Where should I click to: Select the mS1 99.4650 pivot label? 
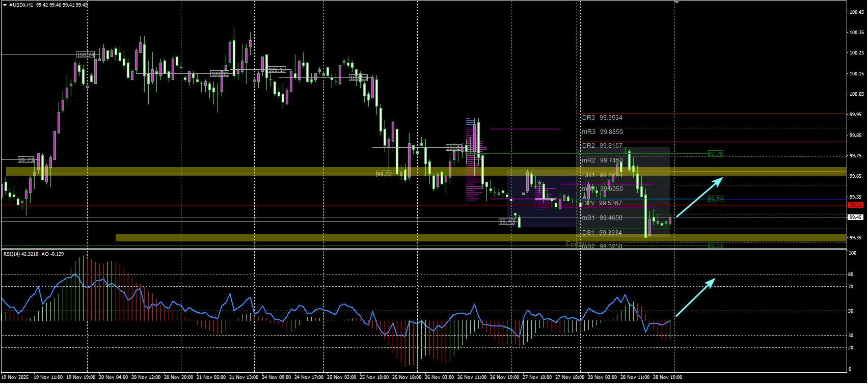(602, 218)
